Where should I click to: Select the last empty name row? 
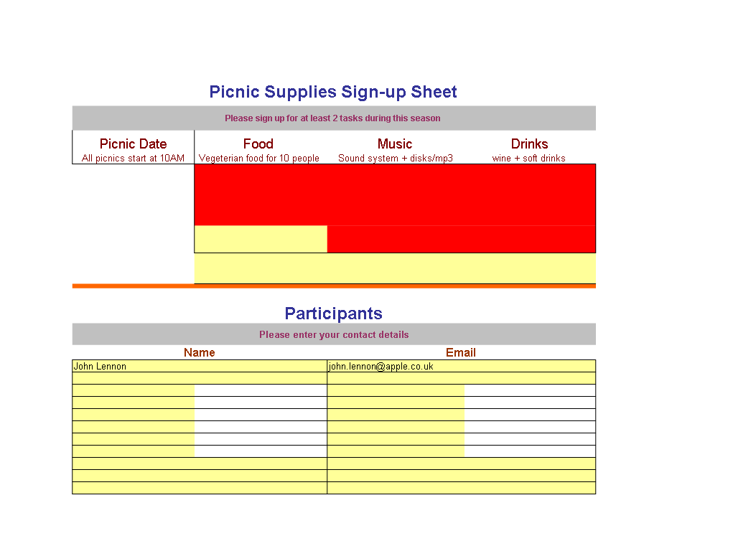200,488
